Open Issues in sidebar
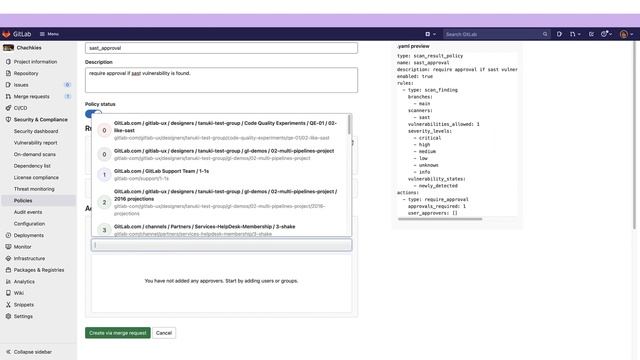Image resolution: width=640 pixels, height=360 pixels. tap(21, 85)
